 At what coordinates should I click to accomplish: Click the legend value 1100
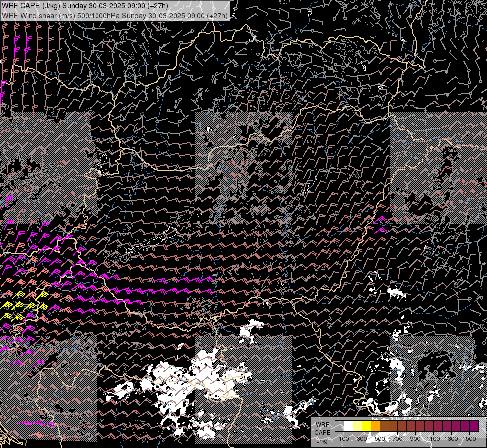tap(433, 439)
